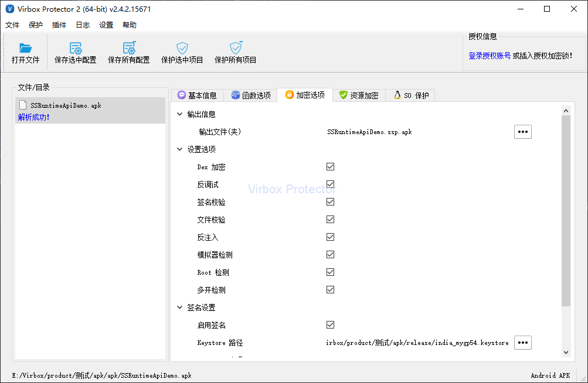Click the 模拟器检测 label

pyautogui.click(x=215, y=255)
